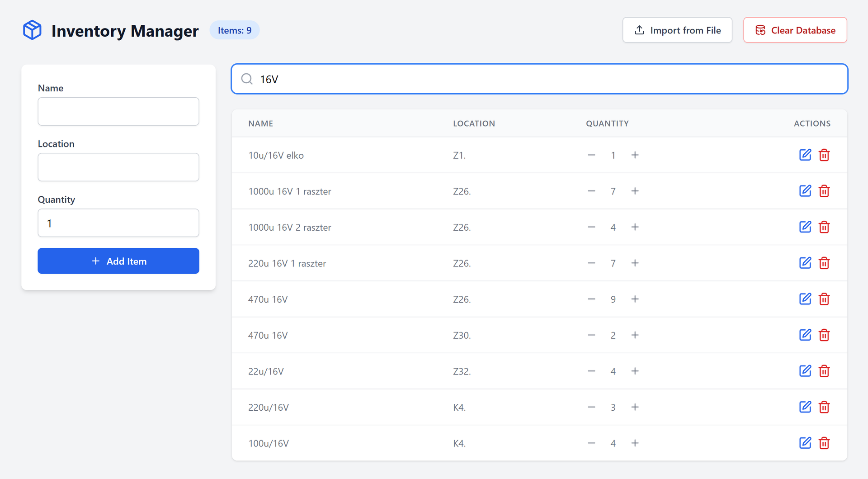Select the '220u/16V' name cell

[269, 407]
